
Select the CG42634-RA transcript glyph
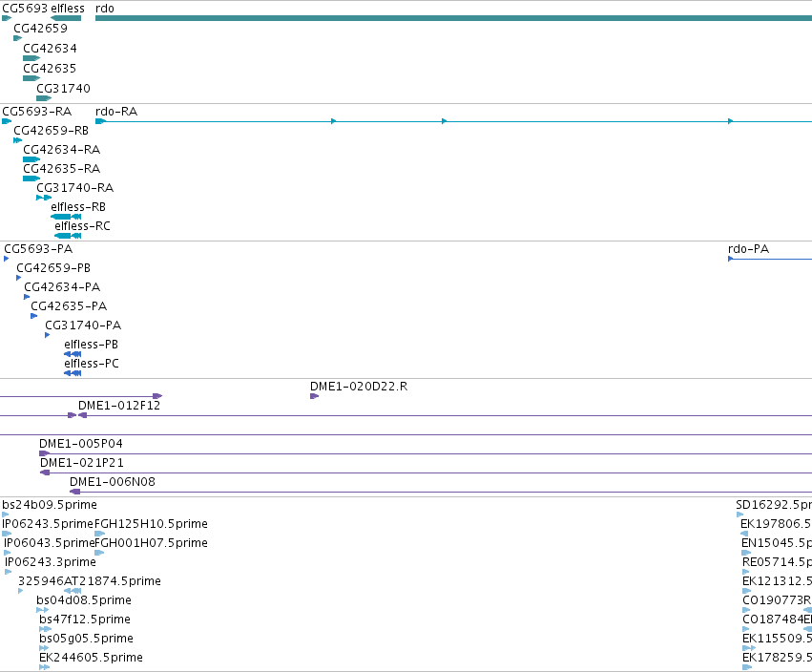31,159
